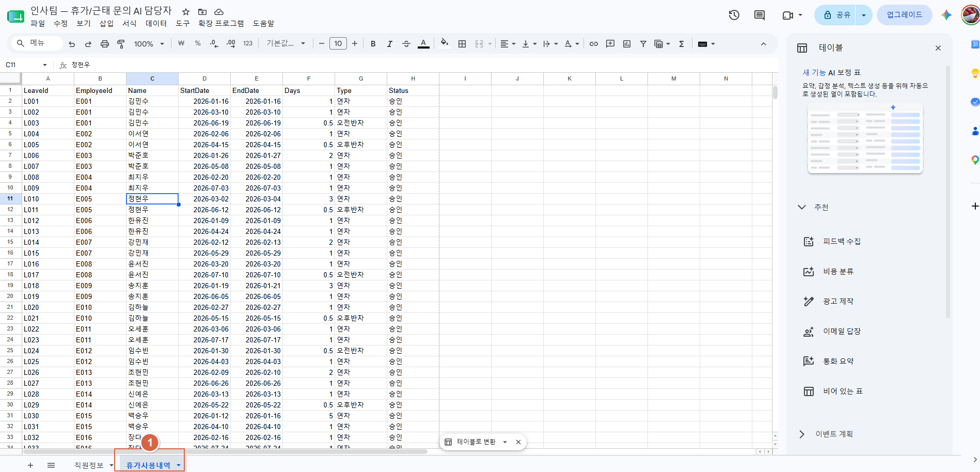
Task: Open the 100% zoom dropdown
Action: (x=149, y=44)
